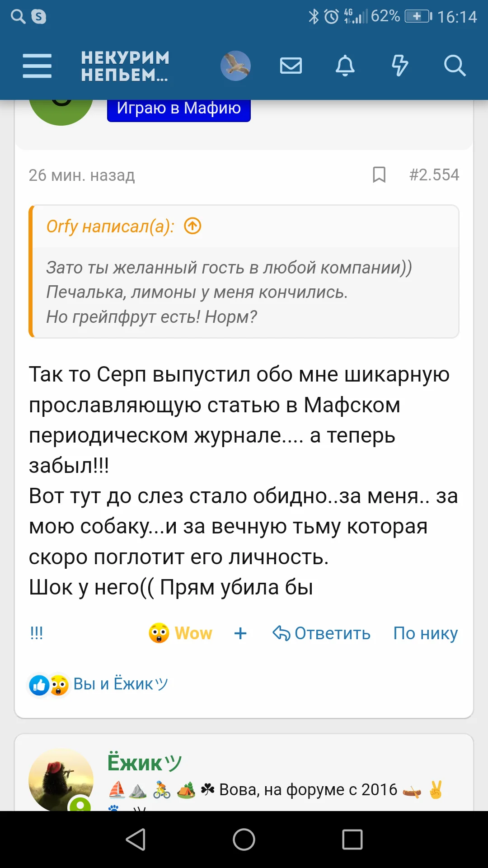Toggle the Wow reaction on post
Image resolution: width=488 pixels, height=868 pixels.
click(181, 633)
